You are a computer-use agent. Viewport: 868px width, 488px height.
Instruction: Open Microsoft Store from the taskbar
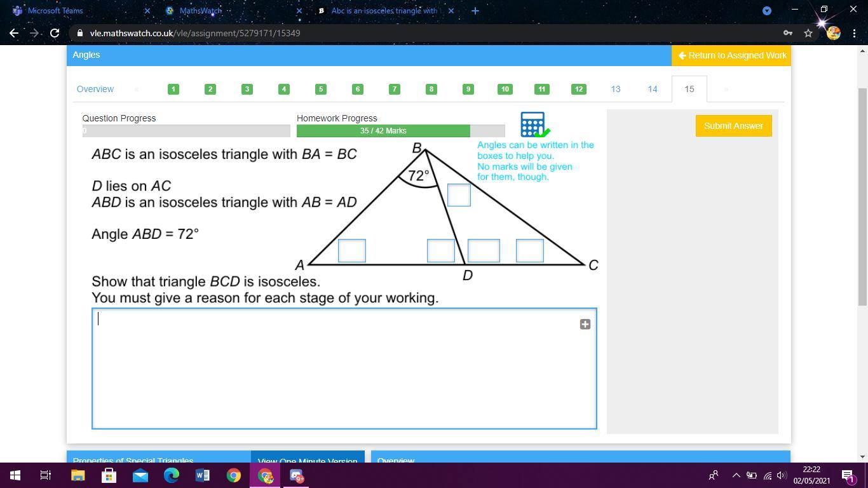109,475
